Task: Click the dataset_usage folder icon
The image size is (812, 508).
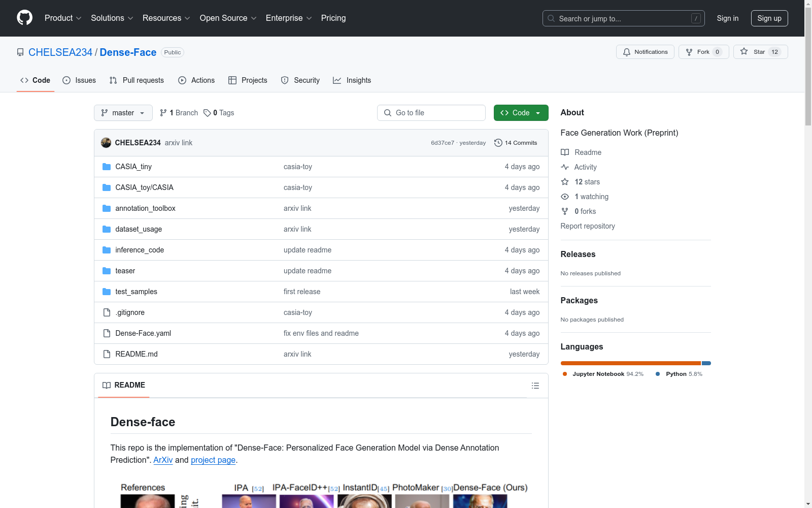Action: point(107,229)
